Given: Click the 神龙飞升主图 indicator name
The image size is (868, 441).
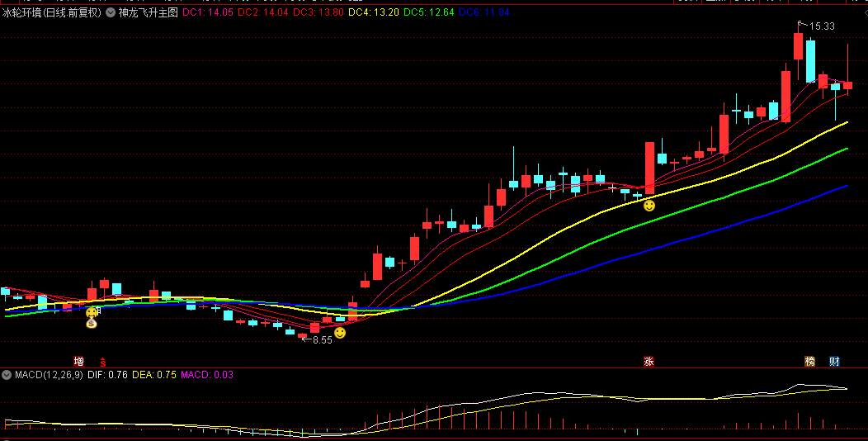Looking at the screenshot, I should (x=149, y=12).
